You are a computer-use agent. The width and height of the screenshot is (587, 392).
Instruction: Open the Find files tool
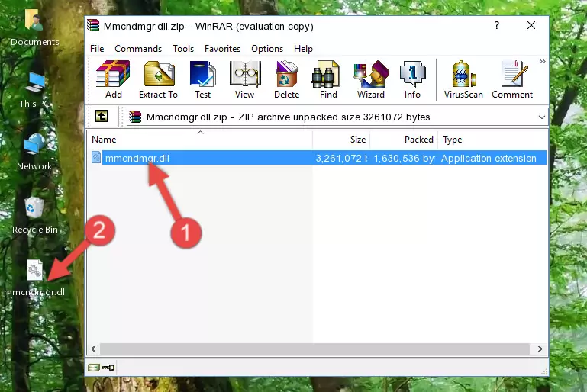328,79
